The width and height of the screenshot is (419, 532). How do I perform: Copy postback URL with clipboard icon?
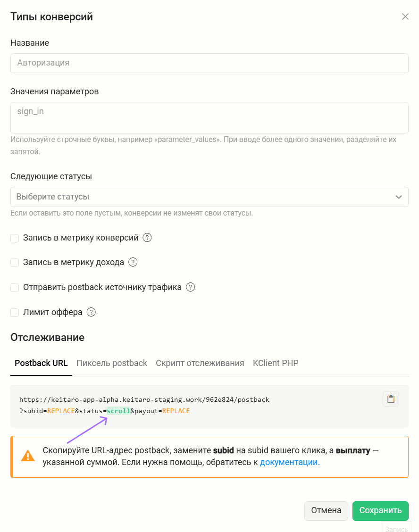click(391, 399)
